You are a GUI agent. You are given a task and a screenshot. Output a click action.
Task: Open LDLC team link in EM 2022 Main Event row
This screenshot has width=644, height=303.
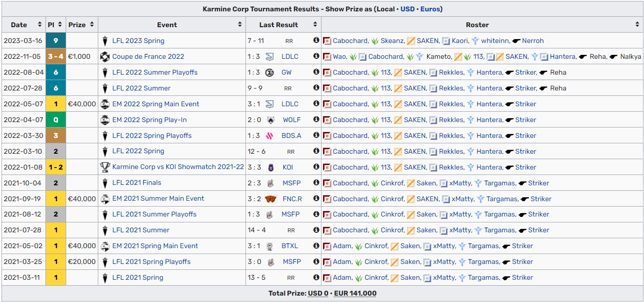click(290, 104)
